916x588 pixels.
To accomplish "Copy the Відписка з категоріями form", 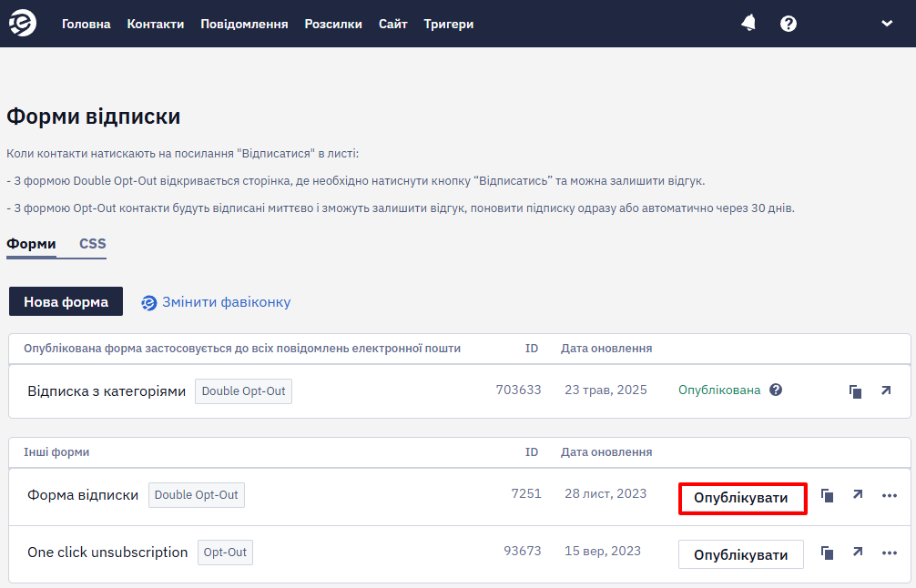I will click(x=855, y=391).
